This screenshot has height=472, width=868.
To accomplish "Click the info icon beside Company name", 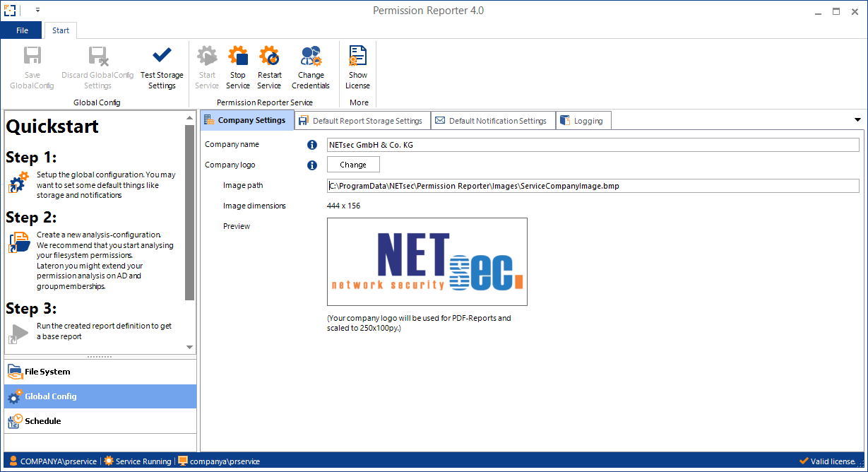I will click(x=312, y=145).
